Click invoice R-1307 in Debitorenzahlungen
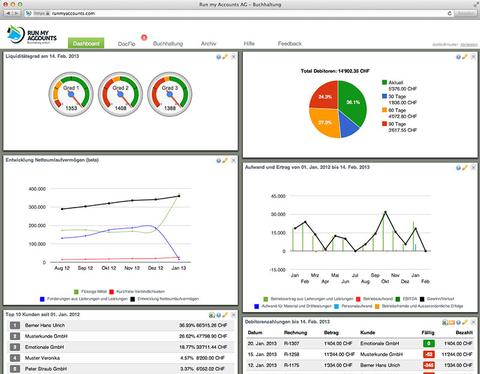 (x=292, y=343)
